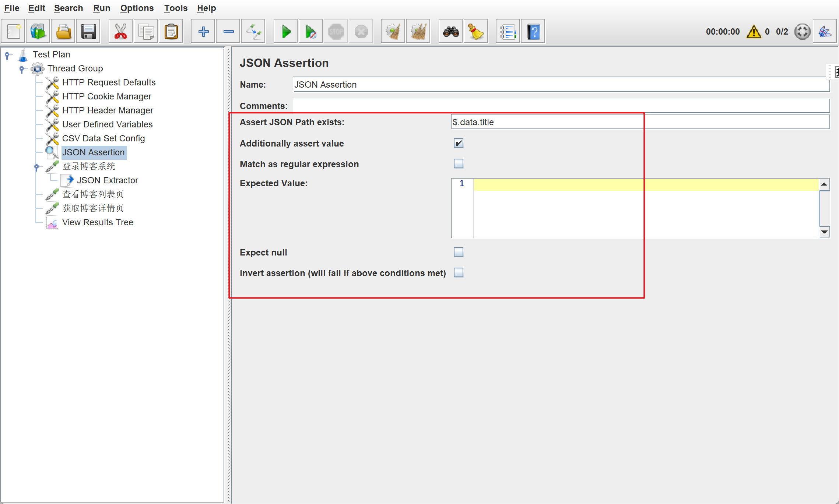
Task: Collapse the Thread Group tree node
Action: pos(22,69)
